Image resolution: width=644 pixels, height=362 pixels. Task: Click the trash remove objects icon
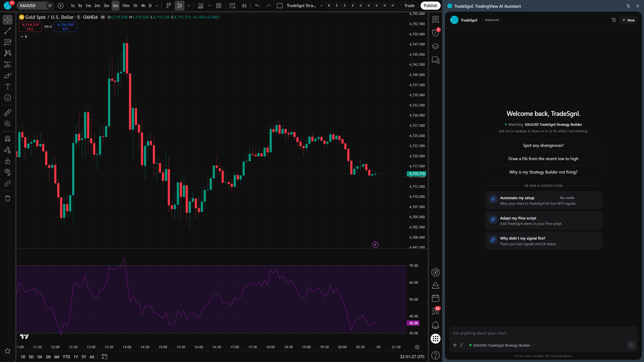click(8, 198)
